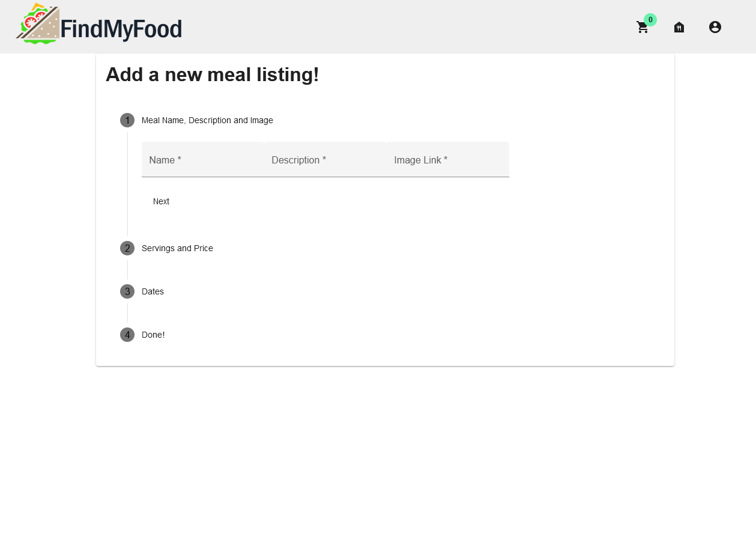Focus the Description input field
Image resolution: width=756 pixels, height=557 pixels.
(325, 160)
